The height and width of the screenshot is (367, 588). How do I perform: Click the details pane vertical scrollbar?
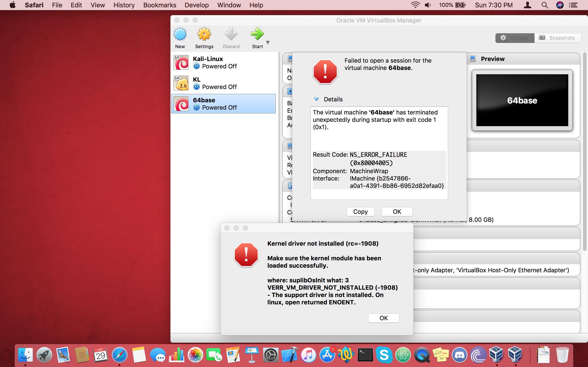[x=585, y=150]
